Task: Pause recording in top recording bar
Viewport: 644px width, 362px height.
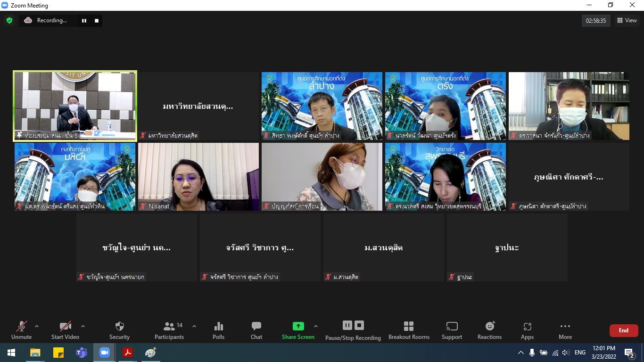Action: (84, 20)
